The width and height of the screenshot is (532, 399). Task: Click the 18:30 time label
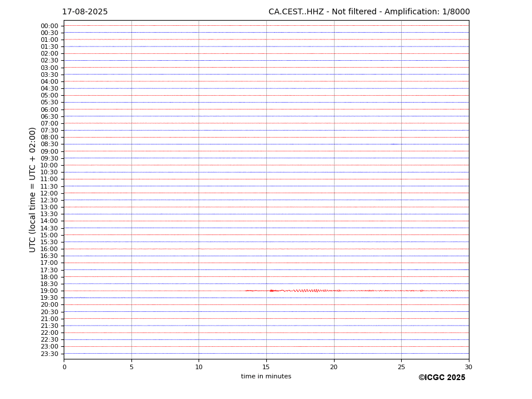tap(49, 284)
